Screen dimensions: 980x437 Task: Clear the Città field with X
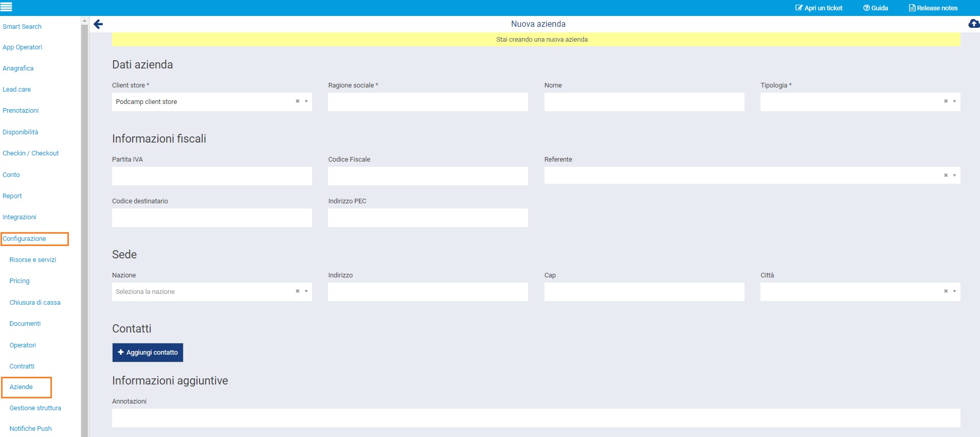click(x=946, y=291)
